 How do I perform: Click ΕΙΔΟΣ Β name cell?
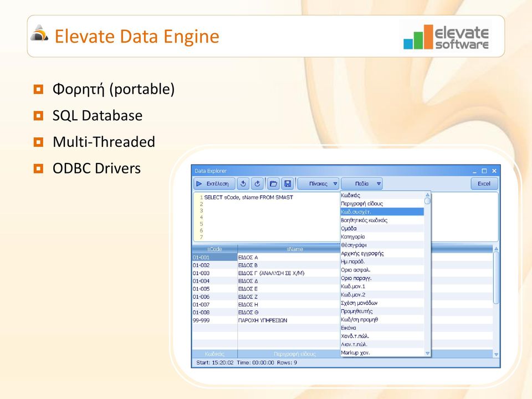point(289,265)
